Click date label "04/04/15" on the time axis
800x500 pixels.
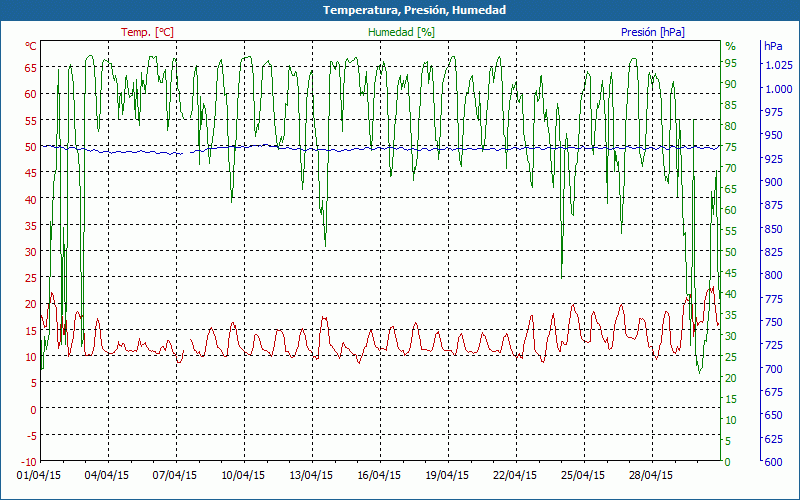point(107,475)
